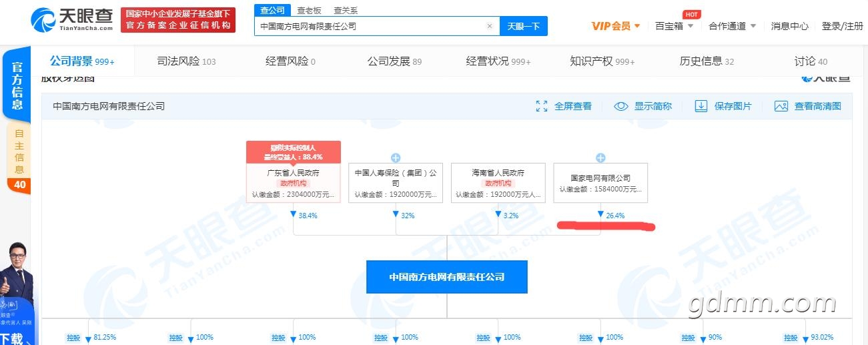Click the 天眼一下 search button

point(524,27)
